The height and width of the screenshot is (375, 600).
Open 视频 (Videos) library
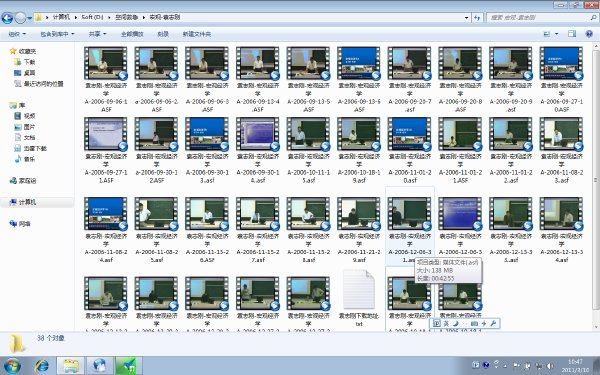(x=25, y=116)
